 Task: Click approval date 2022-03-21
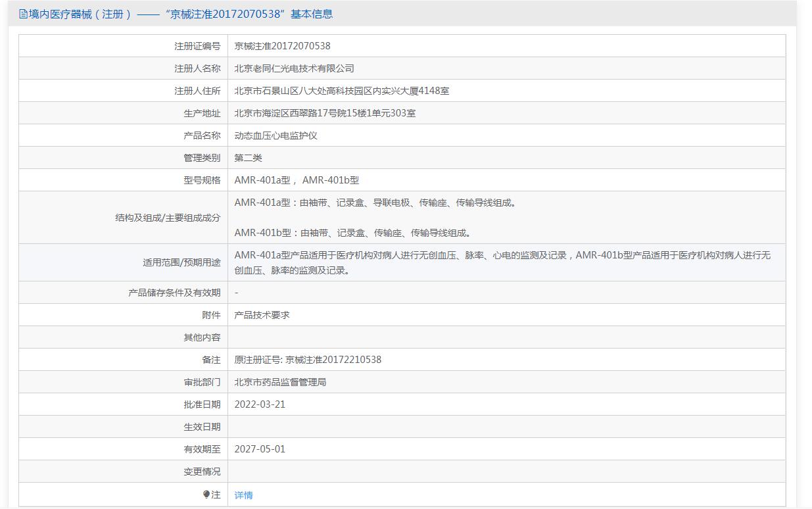click(260, 404)
